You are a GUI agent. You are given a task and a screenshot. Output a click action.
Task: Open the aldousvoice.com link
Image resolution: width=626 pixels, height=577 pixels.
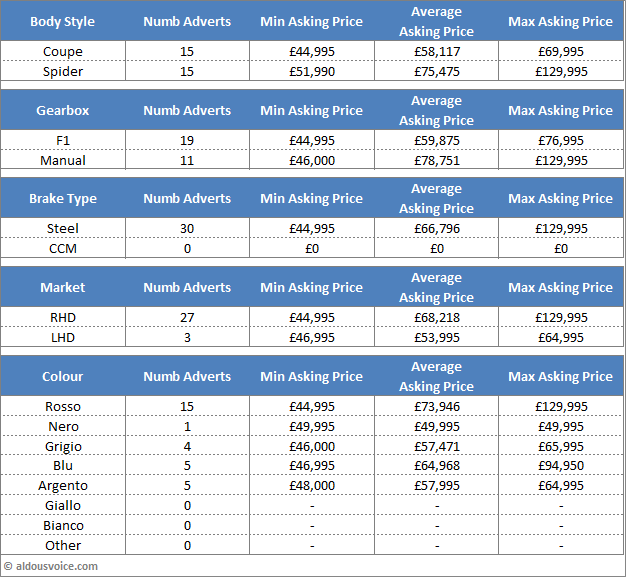coord(57,567)
